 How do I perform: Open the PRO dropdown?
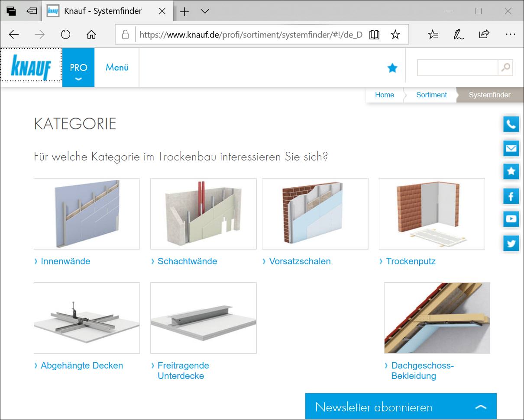(78, 67)
